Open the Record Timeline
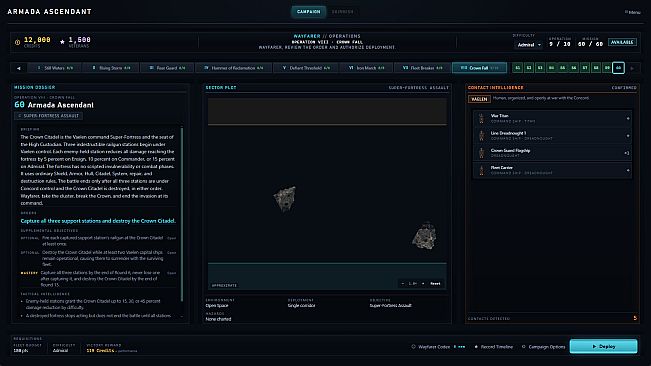The image size is (651, 366). 494,346
